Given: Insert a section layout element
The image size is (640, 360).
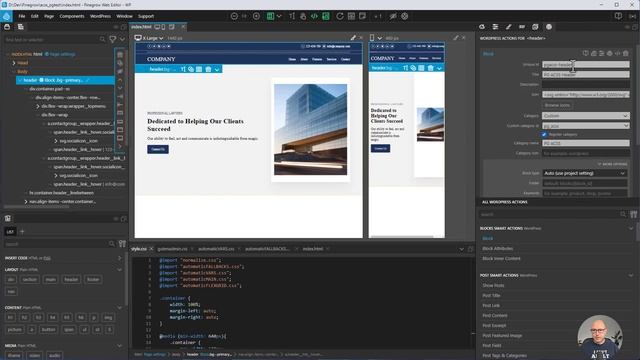Looking at the screenshot, I should 30,280.
